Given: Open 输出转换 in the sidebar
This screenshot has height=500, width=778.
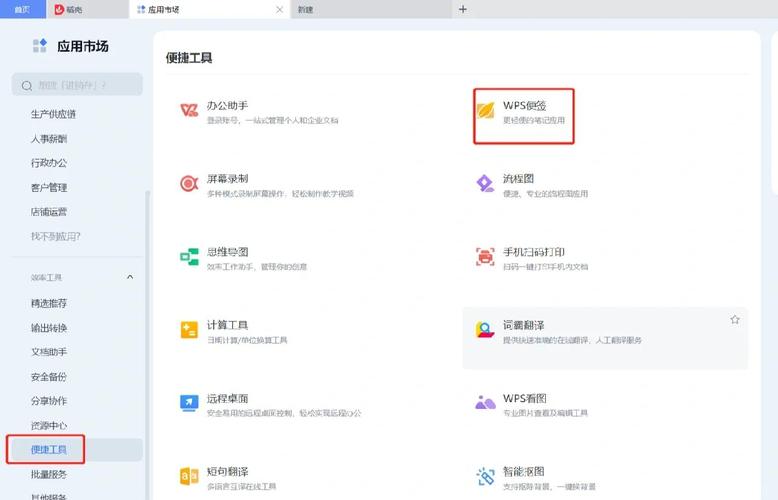Looking at the screenshot, I should pyautogui.click(x=49, y=328).
